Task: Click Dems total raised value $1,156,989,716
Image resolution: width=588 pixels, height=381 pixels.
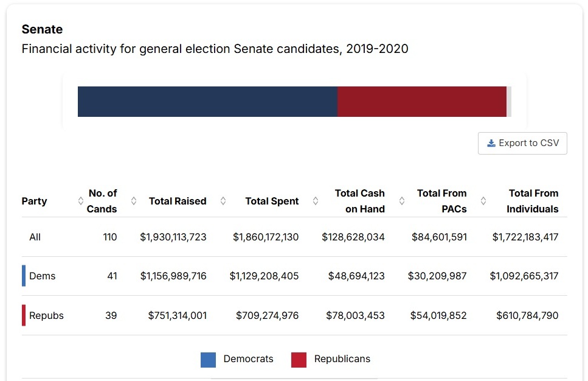Action: point(173,276)
